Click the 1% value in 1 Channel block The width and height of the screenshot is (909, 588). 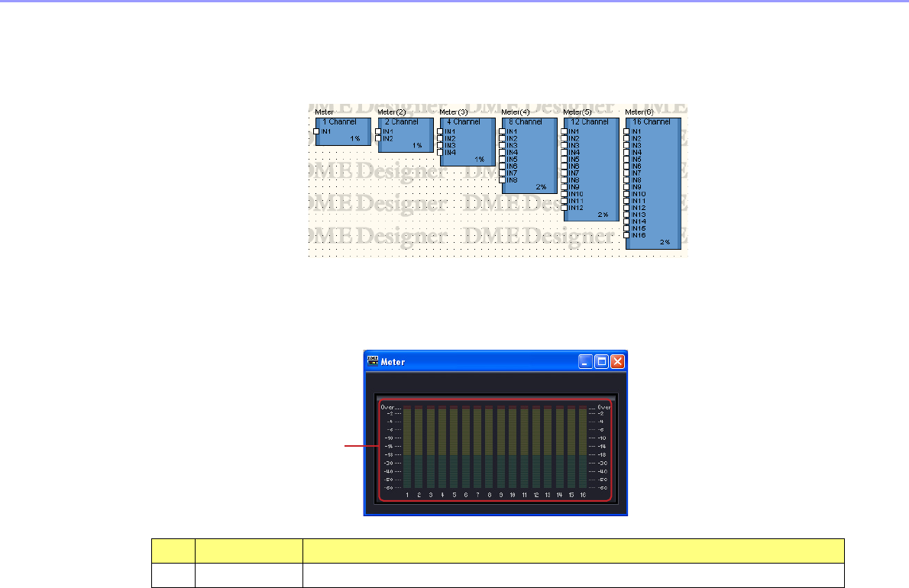[354, 138]
